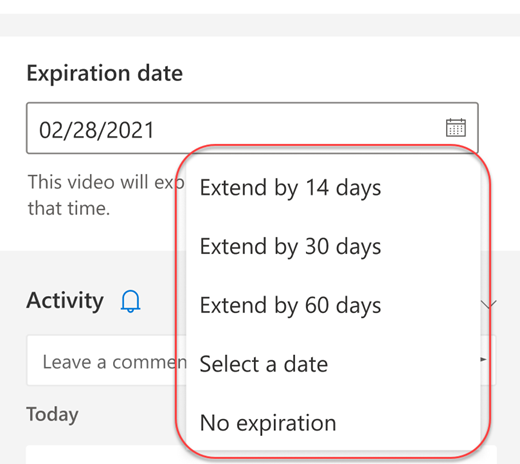Collapse the Activity section chevron
Image resolution: width=520 pixels, height=464 pixels.
(x=489, y=304)
